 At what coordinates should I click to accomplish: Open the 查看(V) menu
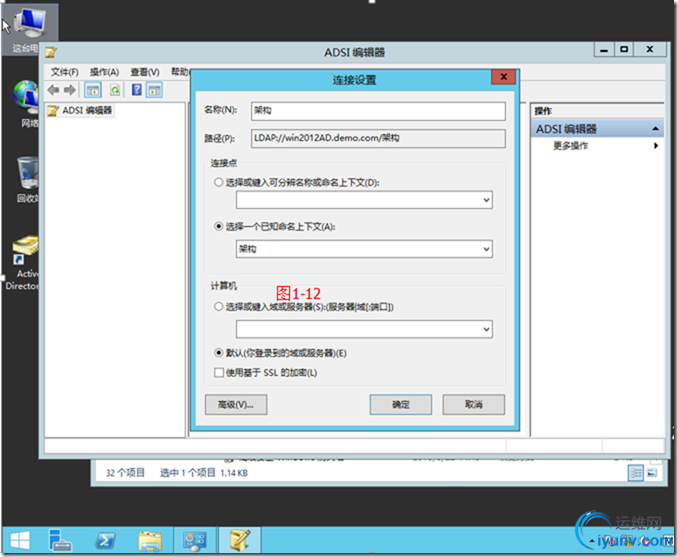[145, 72]
